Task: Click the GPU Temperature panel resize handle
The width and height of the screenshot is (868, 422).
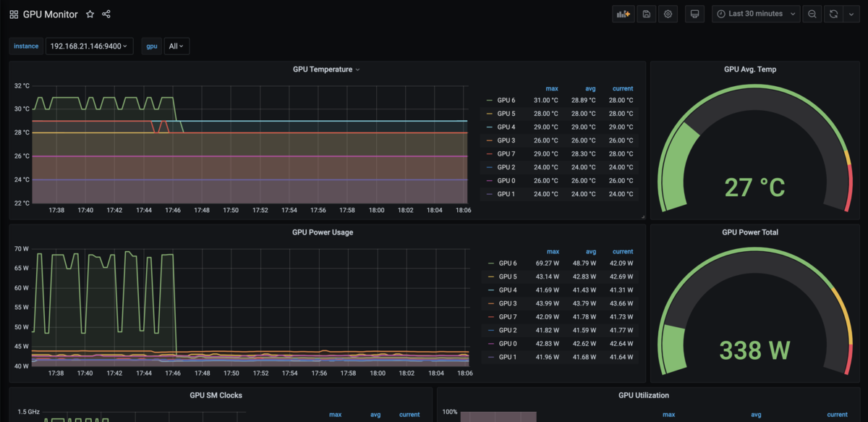Action: [642, 216]
